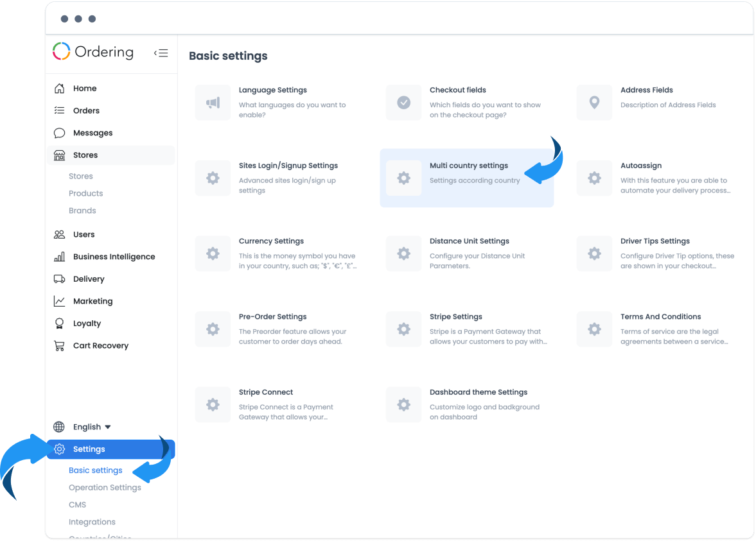The height and width of the screenshot is (541, 756).
Task: Click the Orders list icon
Action: [x=59, y=110]
